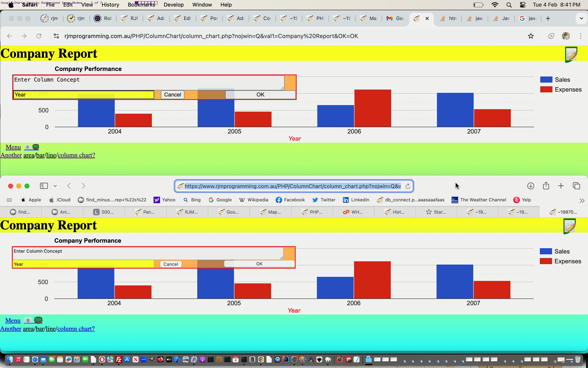
Task: Open a new Chrome tab with plus button
Action: click(x=548, y=18)
